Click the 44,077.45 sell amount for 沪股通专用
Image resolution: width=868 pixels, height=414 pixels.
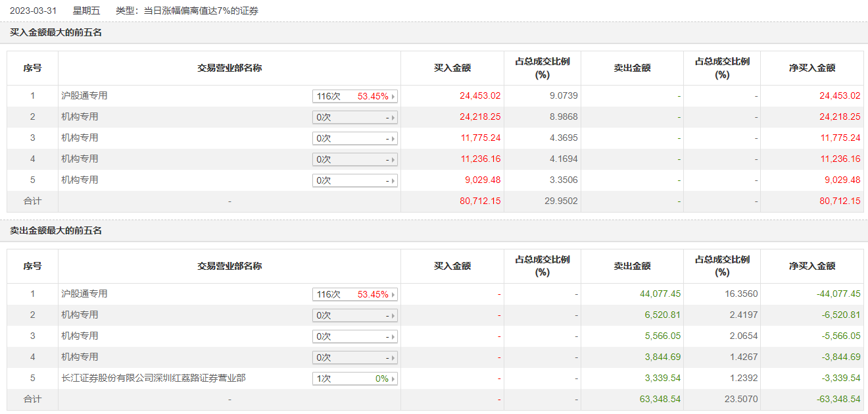pos(660,294)
